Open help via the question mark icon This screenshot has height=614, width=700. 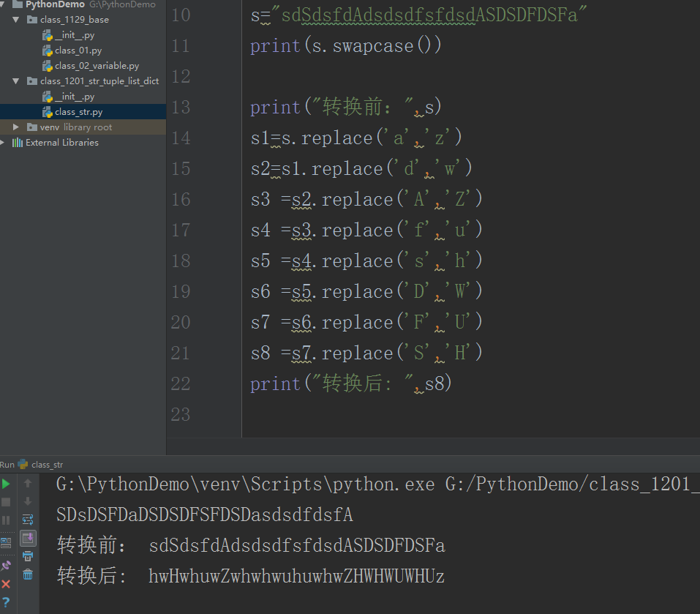coord(6,602)
